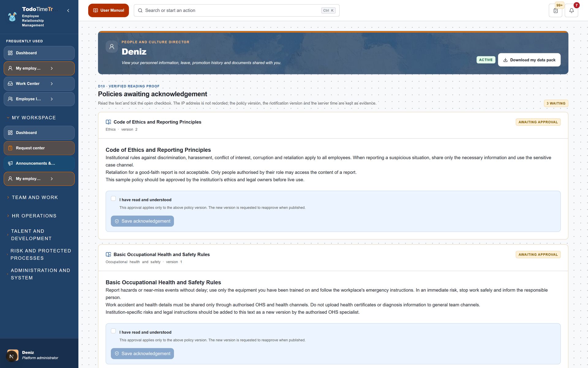Open the tasks clipboard icon with 99+ badge

tap(556, 10)
